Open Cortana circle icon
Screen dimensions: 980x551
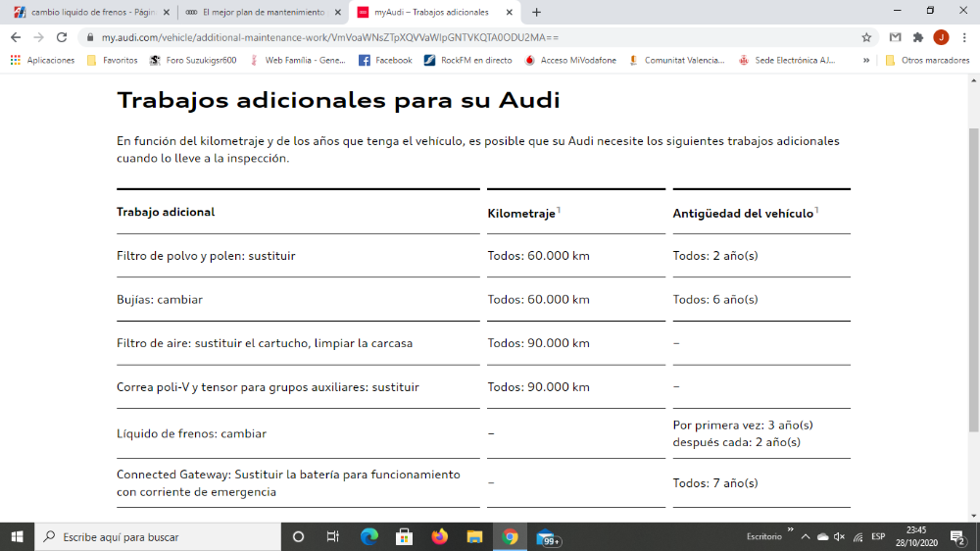[298, 536]
